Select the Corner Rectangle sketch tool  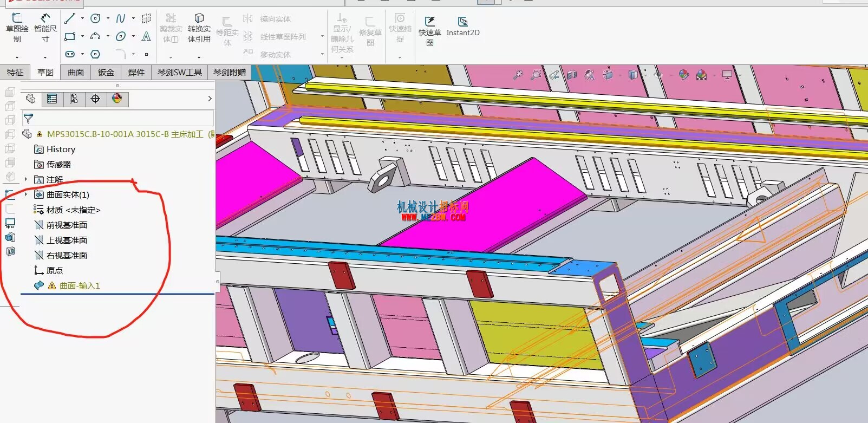70,36
